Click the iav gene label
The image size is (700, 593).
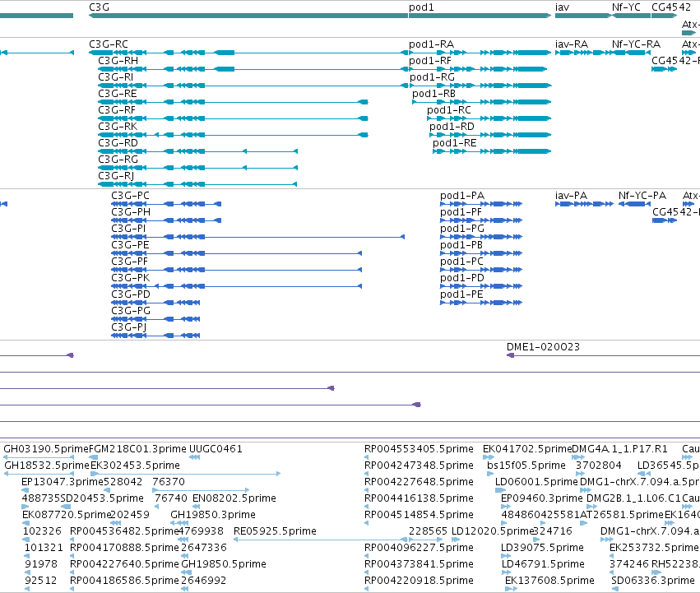562,7
